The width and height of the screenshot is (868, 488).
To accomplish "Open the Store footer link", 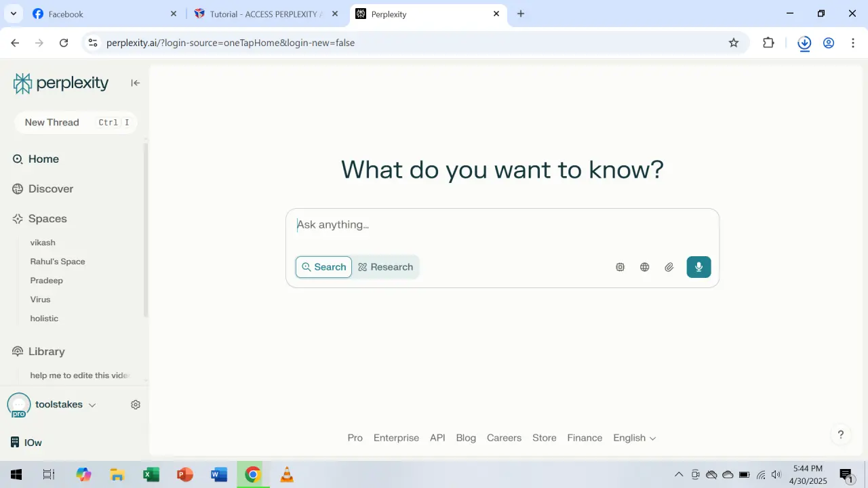I will (x=545, y=438).
